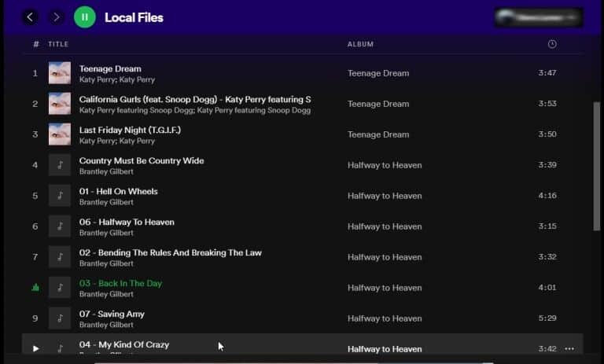Viewport: 604px width, 364px height.
Task: Click music note icon for Hell On Wheels
Action: pyautogui.click(x=60, y=196)
